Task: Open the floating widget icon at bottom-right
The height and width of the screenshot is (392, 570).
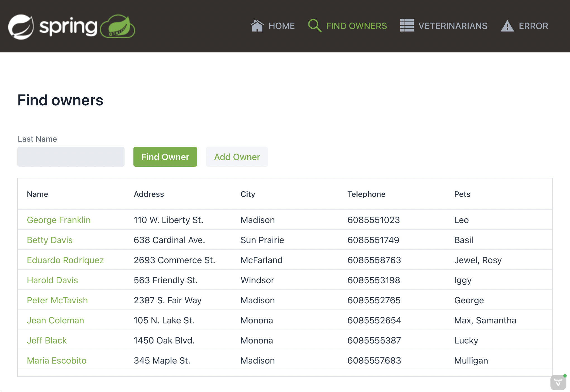Action: tap(558, 382)
